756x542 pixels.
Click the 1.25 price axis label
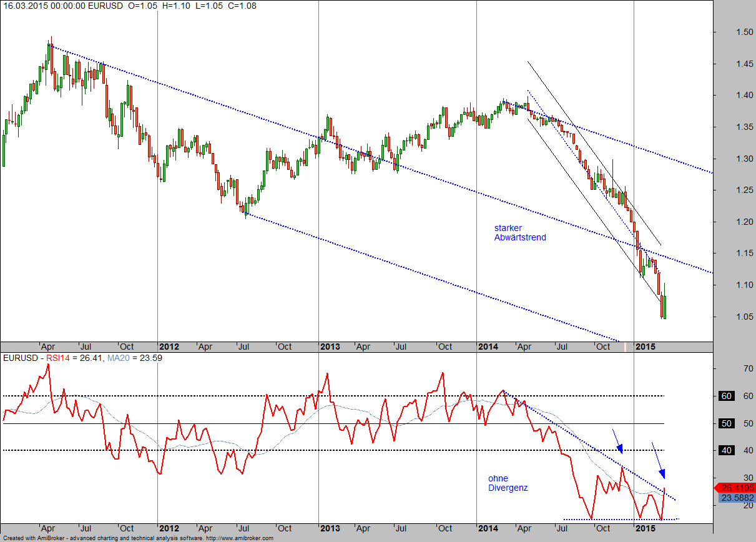(x=744, y=190)
